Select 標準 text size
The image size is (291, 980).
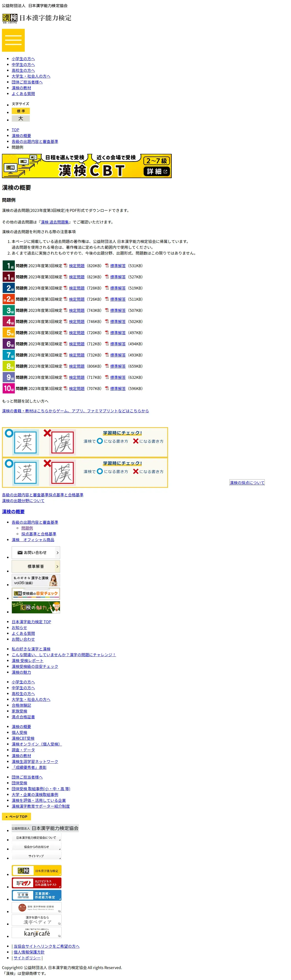tap(21, 111)
